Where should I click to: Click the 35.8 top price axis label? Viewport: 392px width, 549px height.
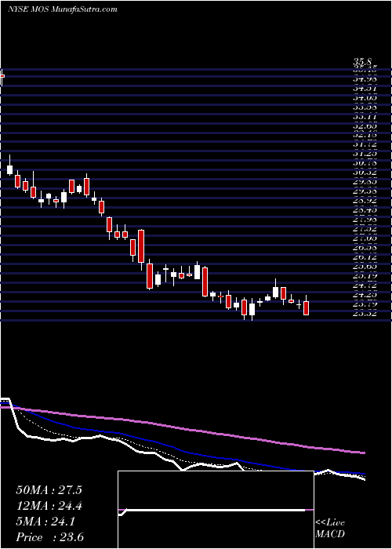(x=362, y=63)
